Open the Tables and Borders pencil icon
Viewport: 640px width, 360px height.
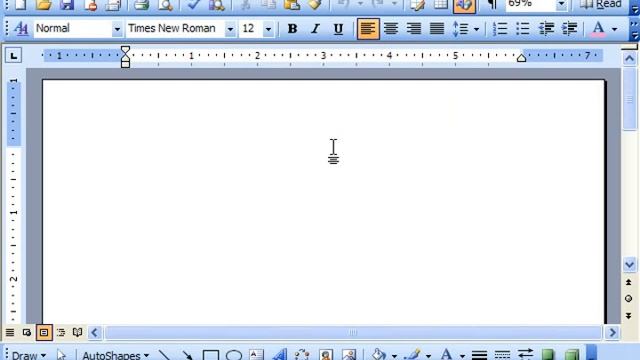coord(418,5)
